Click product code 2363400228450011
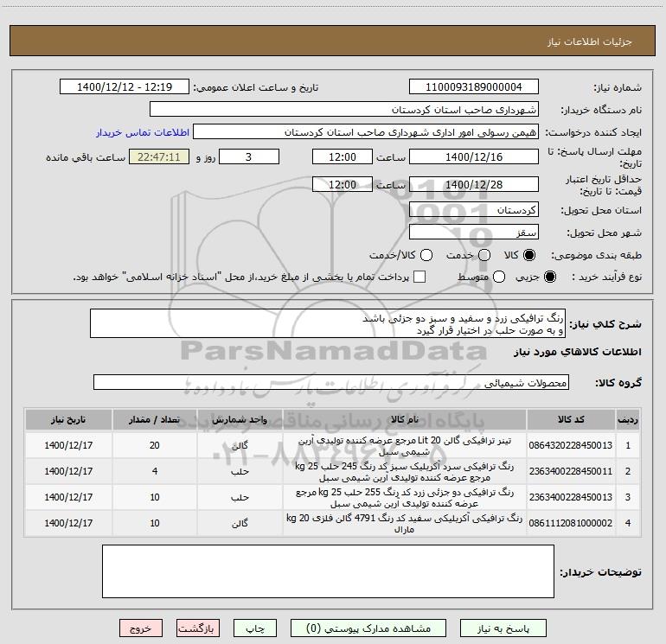Screen dimensions: 666x644 [x=571, y=471]
